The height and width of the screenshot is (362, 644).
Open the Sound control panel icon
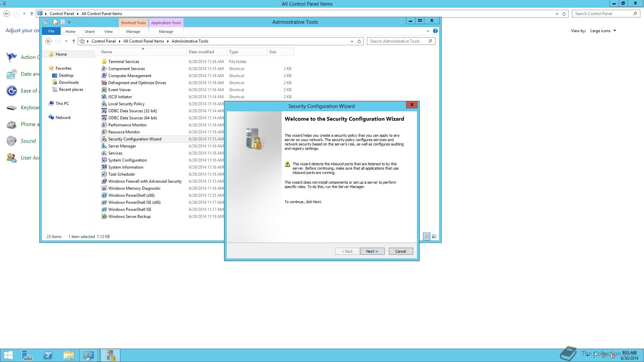tap(12, 141)
